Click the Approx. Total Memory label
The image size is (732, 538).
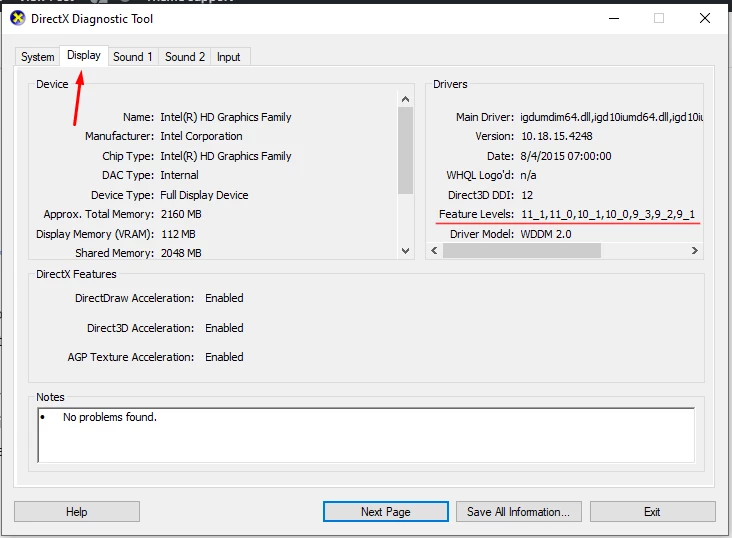(x=99, y=214)
